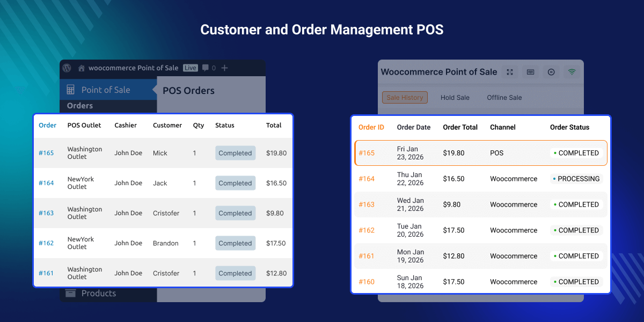The width and height of the screenshot is (644, 322).
Task: Click the green Wi-Fi status icon
Action: click(x=572, y=72)
